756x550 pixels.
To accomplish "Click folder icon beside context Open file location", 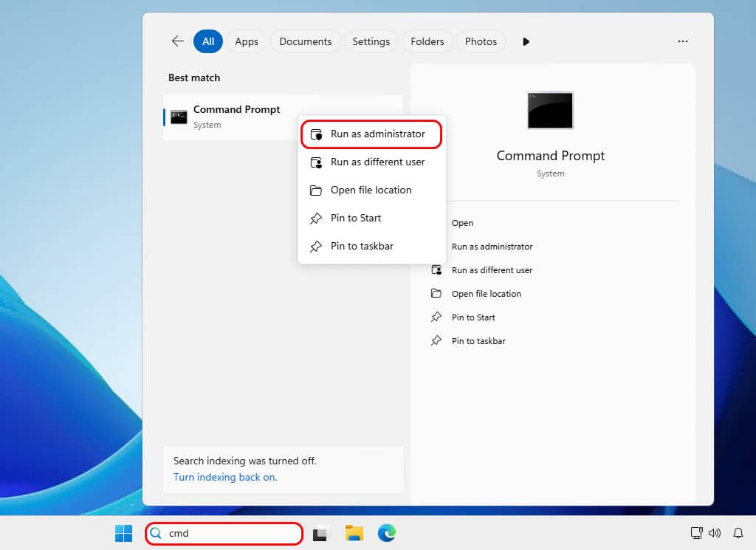I will click(316, 190).
